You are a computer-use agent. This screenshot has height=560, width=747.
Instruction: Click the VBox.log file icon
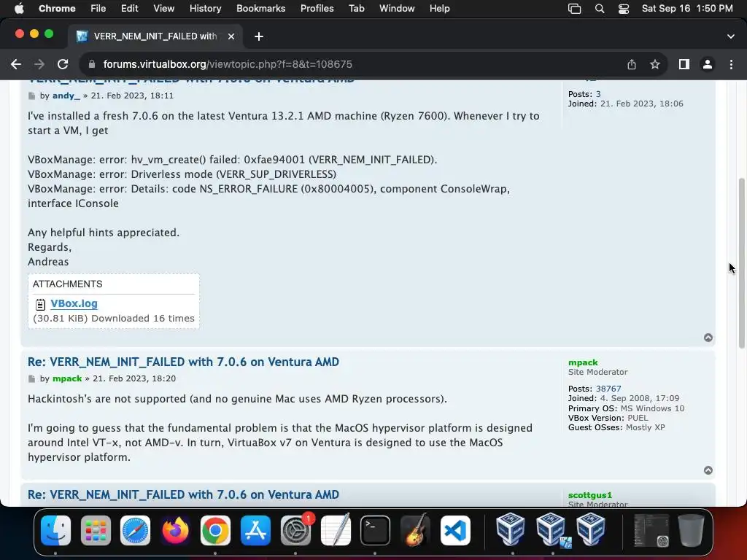click(x=41, y=304)
